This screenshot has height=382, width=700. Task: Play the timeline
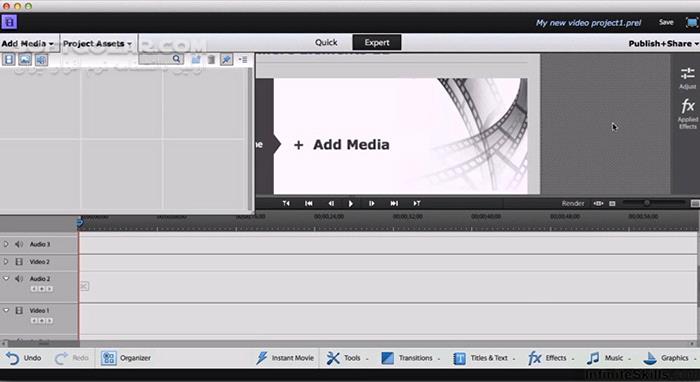[351, 203]
